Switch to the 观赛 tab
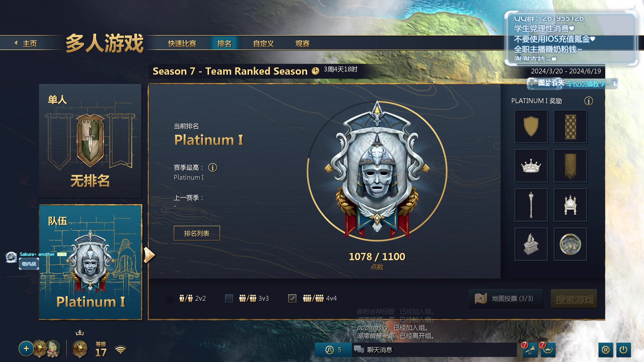 (302, 43)
